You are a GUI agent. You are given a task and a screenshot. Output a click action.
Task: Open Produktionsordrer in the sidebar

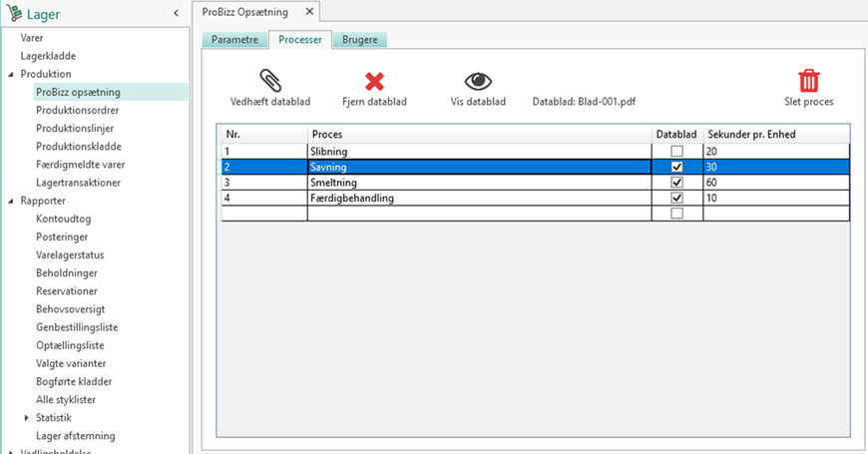point(78,110)
